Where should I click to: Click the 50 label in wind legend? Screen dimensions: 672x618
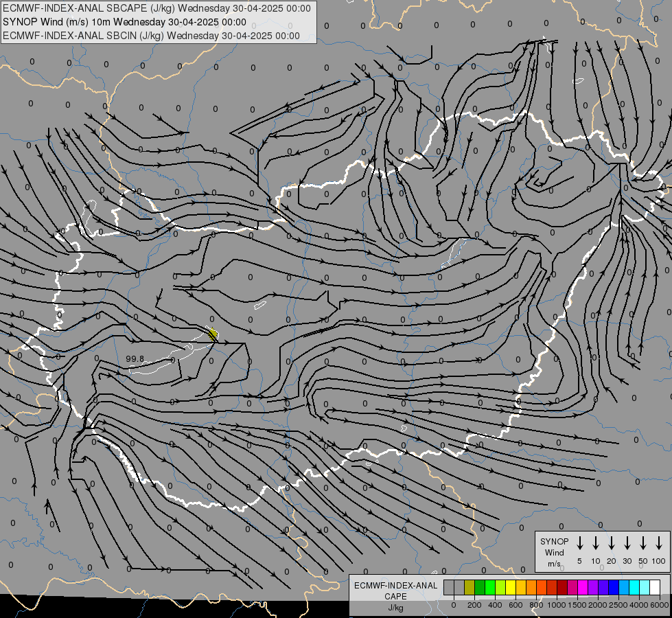(643, 561)
